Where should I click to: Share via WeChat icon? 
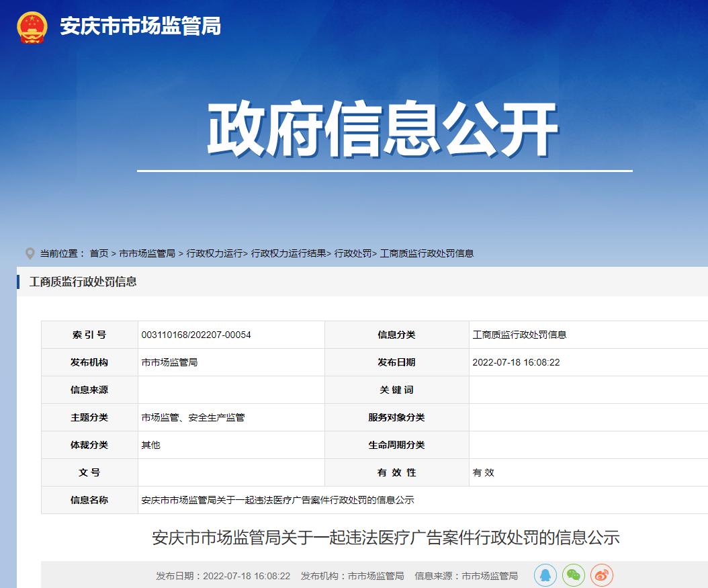pyautogui.click(x=574, y=575)
